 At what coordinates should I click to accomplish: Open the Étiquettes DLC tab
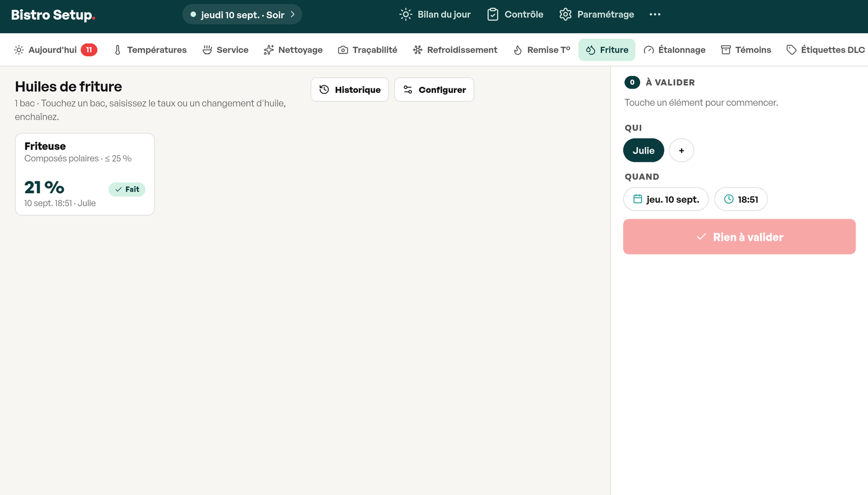[825, 50]
